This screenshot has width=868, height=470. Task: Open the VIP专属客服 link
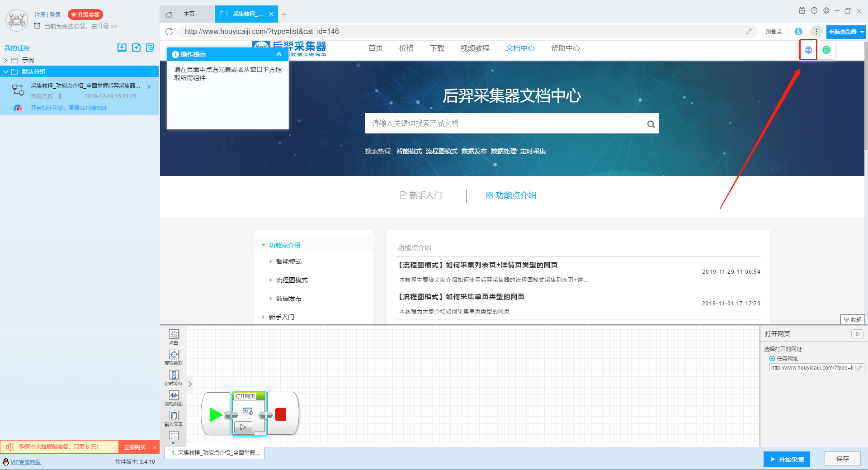(25, 462)
